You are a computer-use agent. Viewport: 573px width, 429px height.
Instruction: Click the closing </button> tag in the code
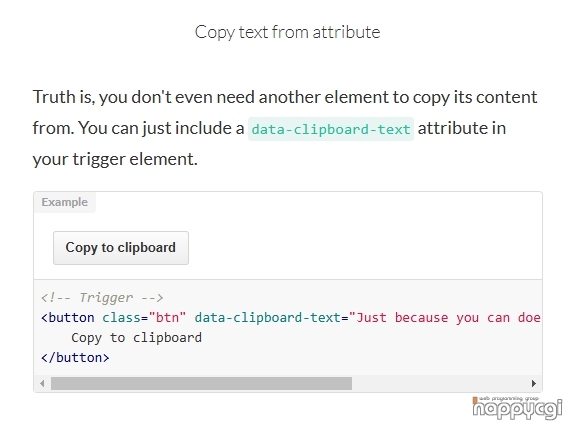click(75, 358)
